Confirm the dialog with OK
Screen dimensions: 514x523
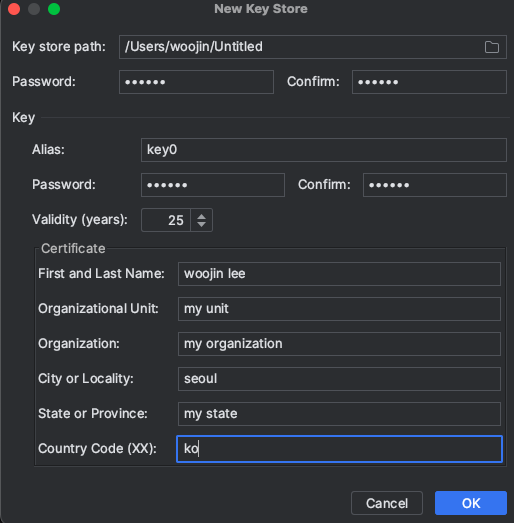click(x=471, y=503)
